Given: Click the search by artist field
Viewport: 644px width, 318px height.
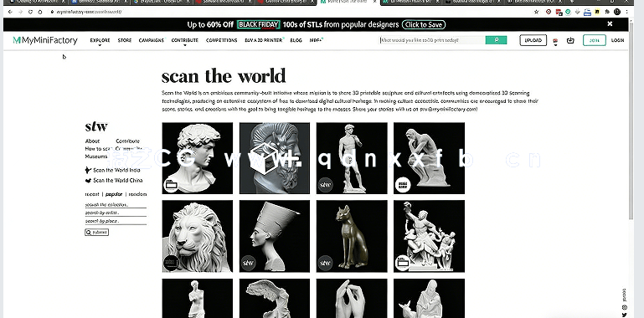Looking at the screenshot, I should (116, 213).
